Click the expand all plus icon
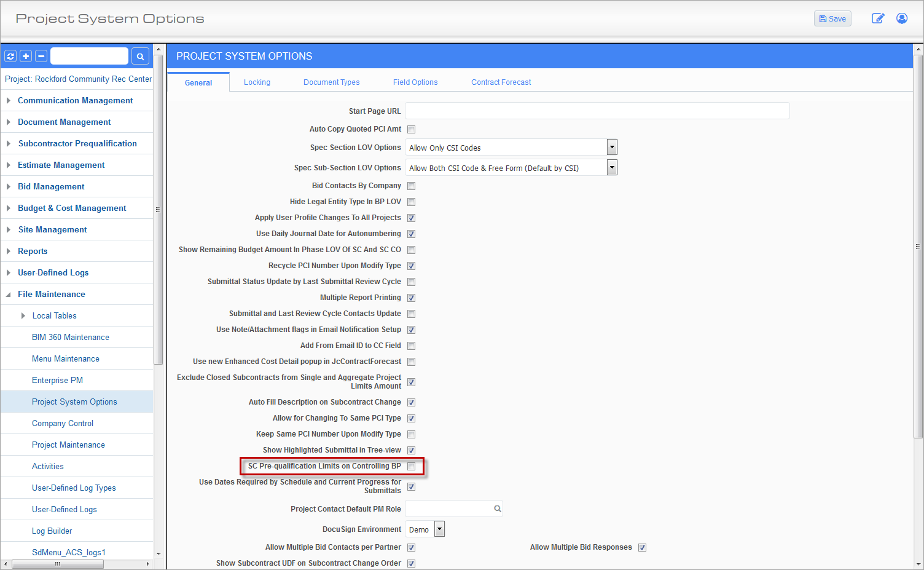Viewport: 924px width, 570px height. [x=26, y=57]
